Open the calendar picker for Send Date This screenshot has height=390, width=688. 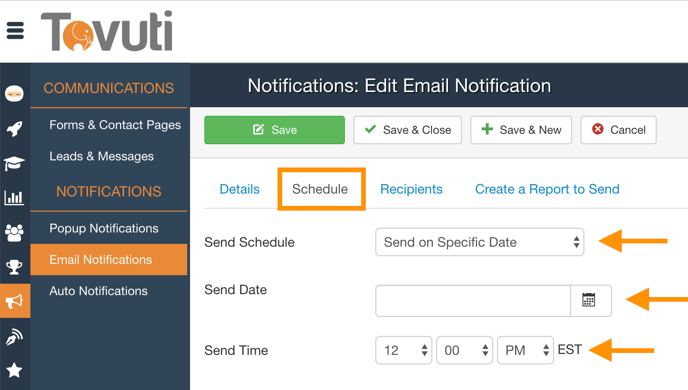591,301
